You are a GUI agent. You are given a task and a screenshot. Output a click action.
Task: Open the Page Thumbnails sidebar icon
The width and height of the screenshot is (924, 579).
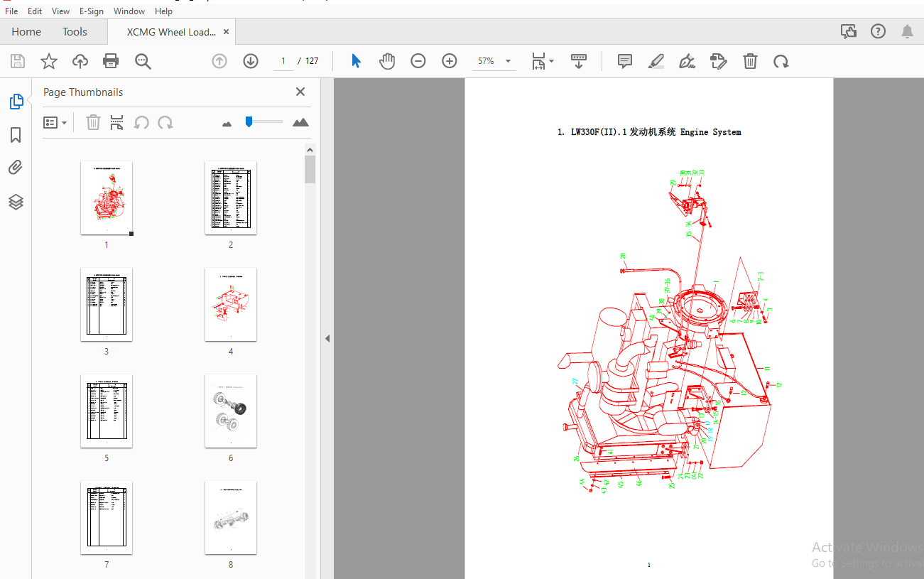16,102
